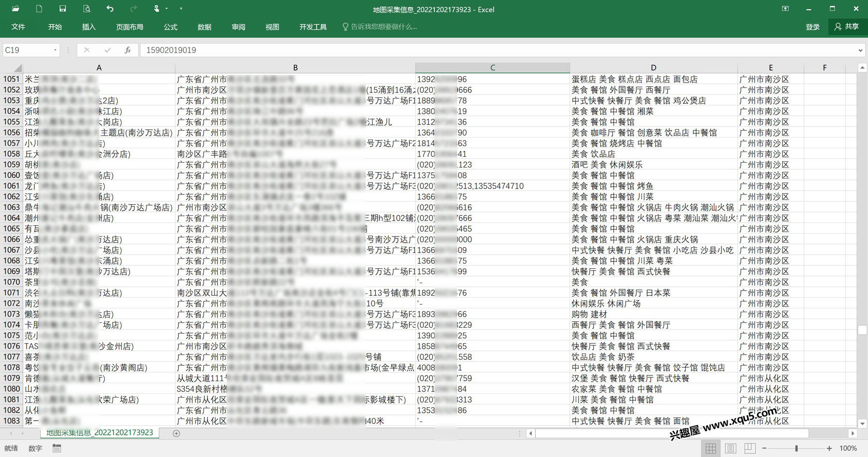The height and width of the screenshot is (457, 868).
Task: Select row header 1051
Action: point(12,79)
